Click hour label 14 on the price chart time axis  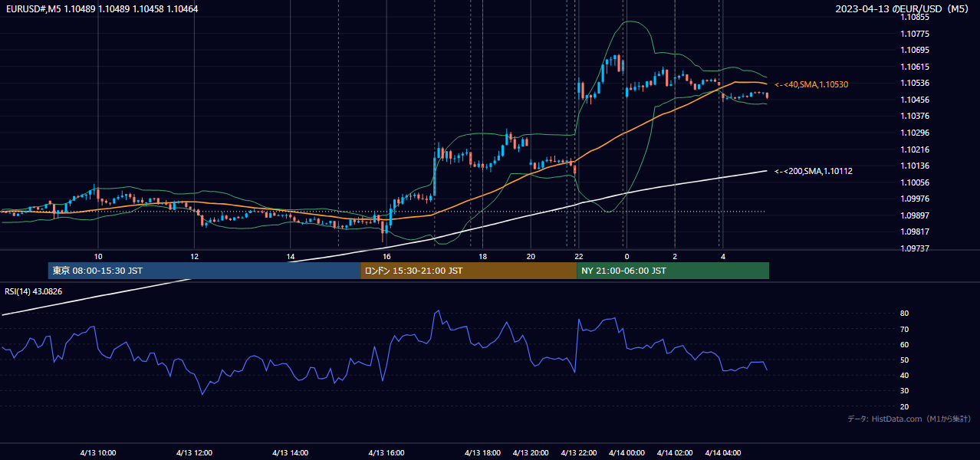point(290,256)
